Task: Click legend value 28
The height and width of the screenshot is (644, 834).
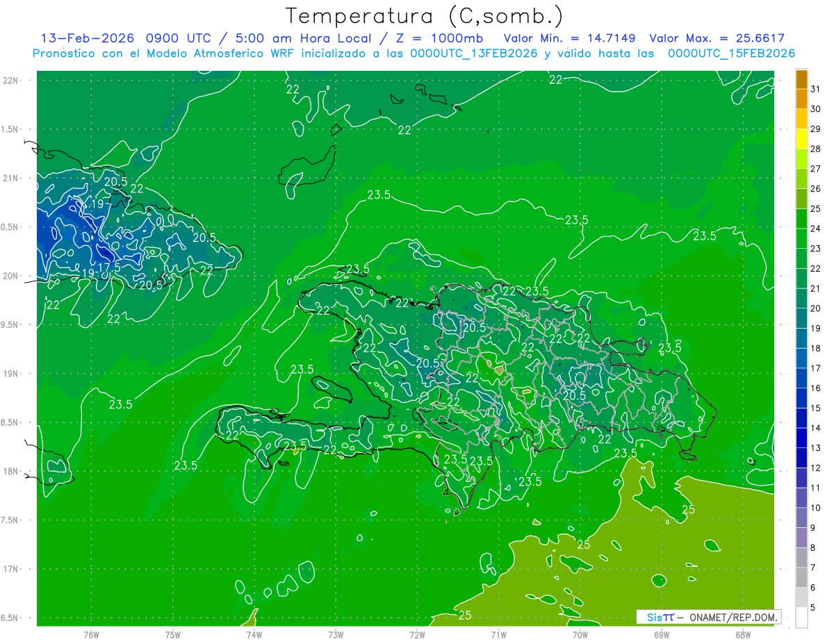Action: pos(817,149)
